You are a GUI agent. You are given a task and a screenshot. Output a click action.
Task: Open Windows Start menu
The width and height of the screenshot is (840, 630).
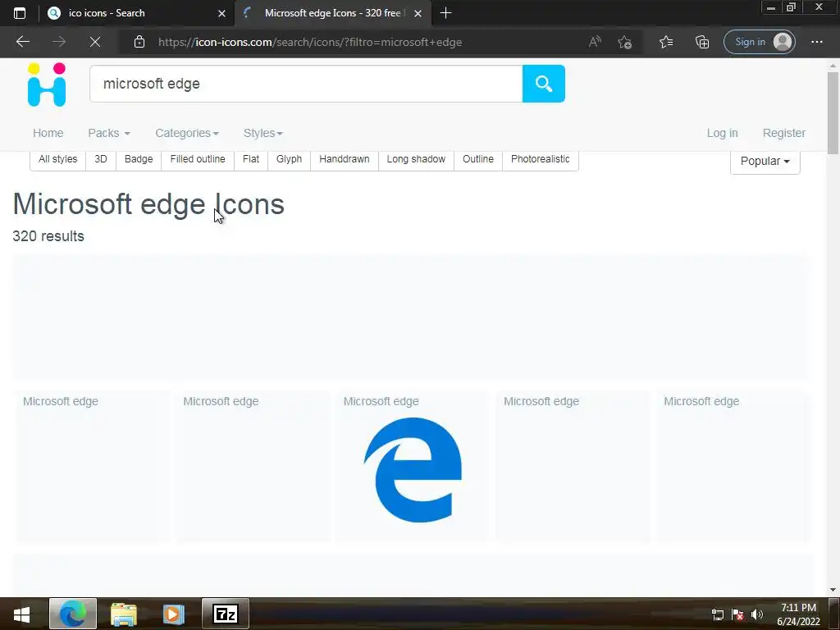tap(21, 614)
